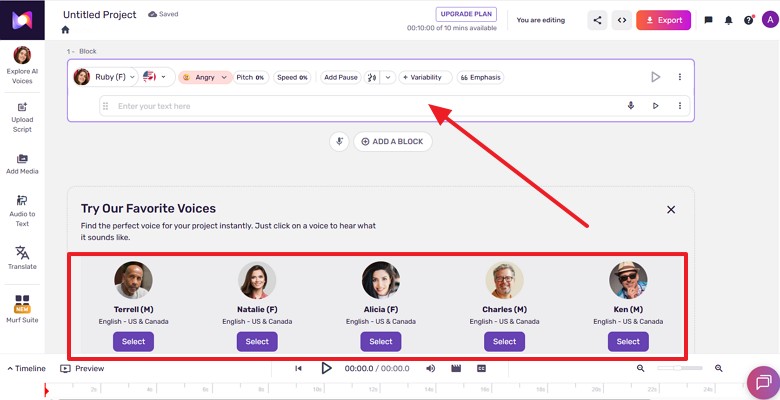The width and height of the screenshot is (780, 400).
Task: Click the volume speaker icon
Action: 430,369
